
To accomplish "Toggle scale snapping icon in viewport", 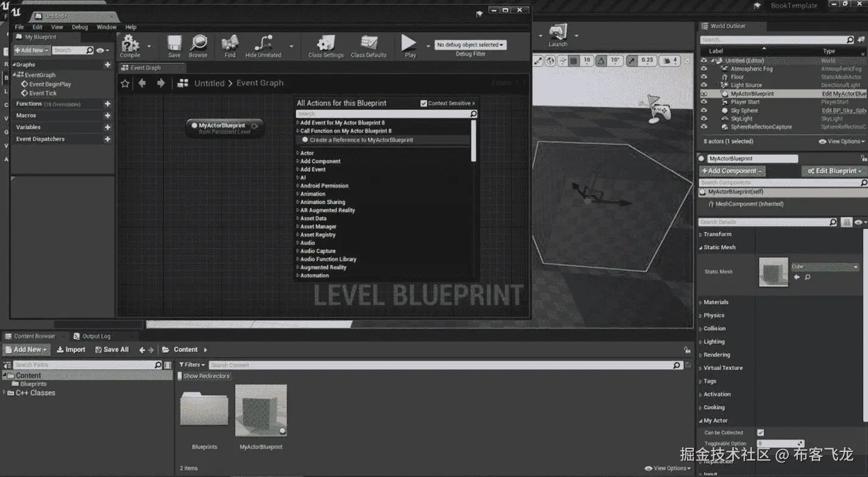I will click(633, 61).
